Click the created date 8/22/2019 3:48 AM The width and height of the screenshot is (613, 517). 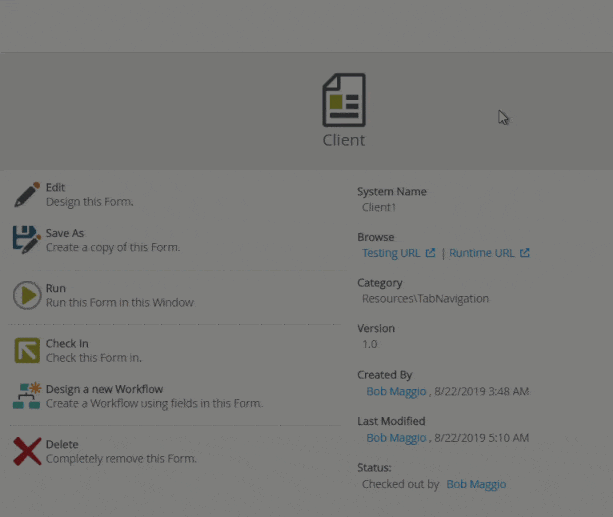coord(482,391)
